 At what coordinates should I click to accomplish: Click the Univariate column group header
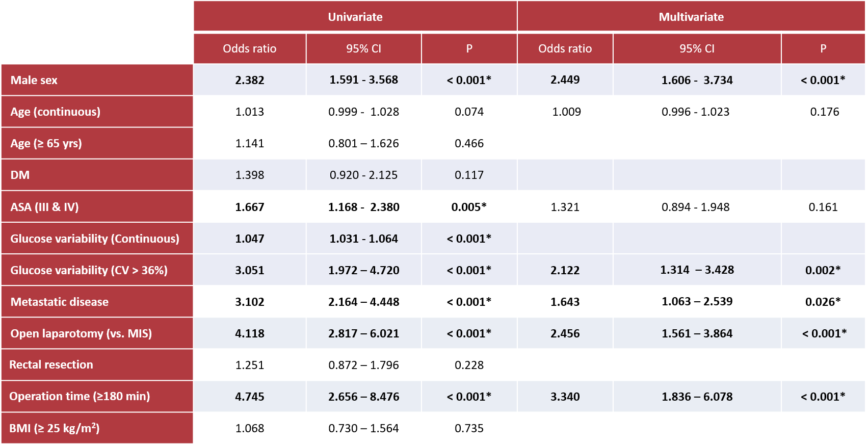tap(355, 17)
